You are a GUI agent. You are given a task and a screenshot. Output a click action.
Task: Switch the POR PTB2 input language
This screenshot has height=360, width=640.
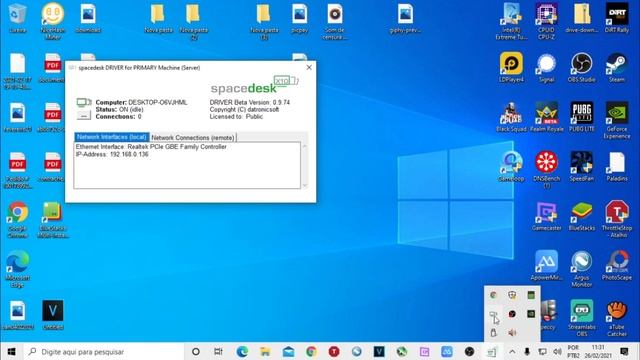click(x=573, y=351)
